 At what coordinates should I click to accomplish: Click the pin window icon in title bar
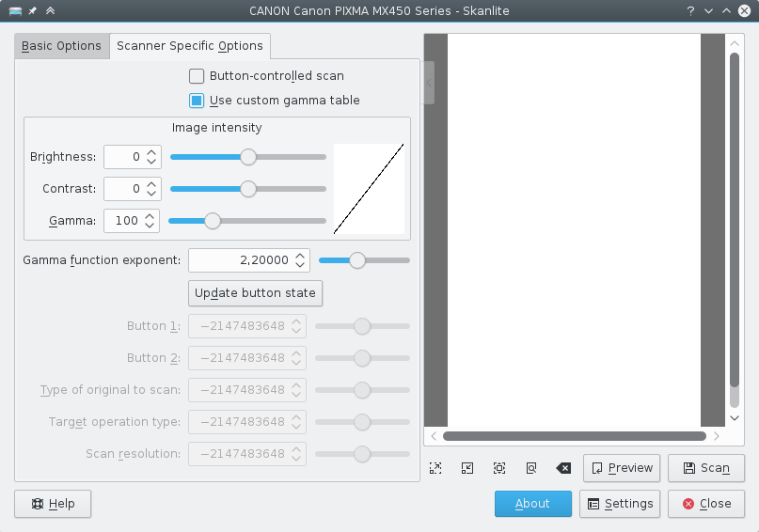click(32, 10)
